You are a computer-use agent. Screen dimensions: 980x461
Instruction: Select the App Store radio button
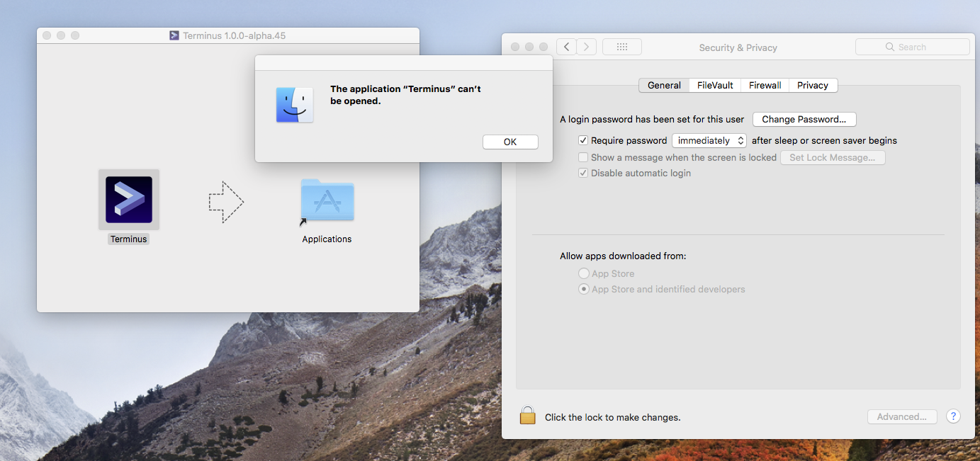(583, 273)
